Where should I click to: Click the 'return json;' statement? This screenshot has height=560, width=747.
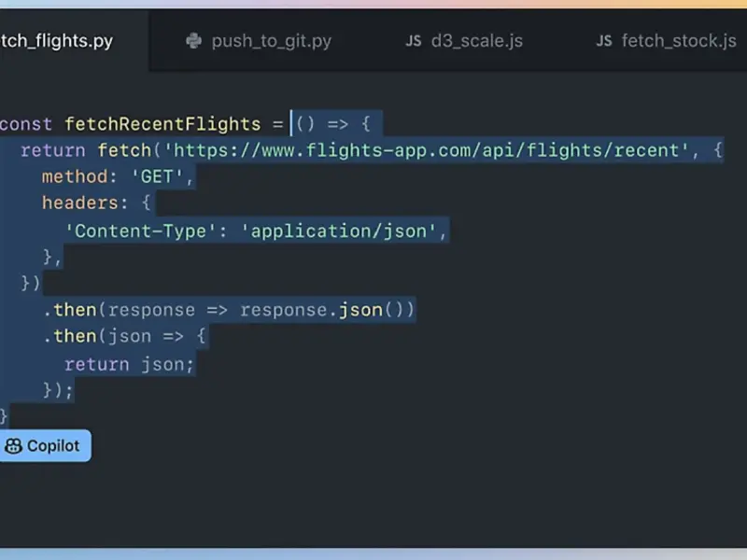click(x=129, y=365)
